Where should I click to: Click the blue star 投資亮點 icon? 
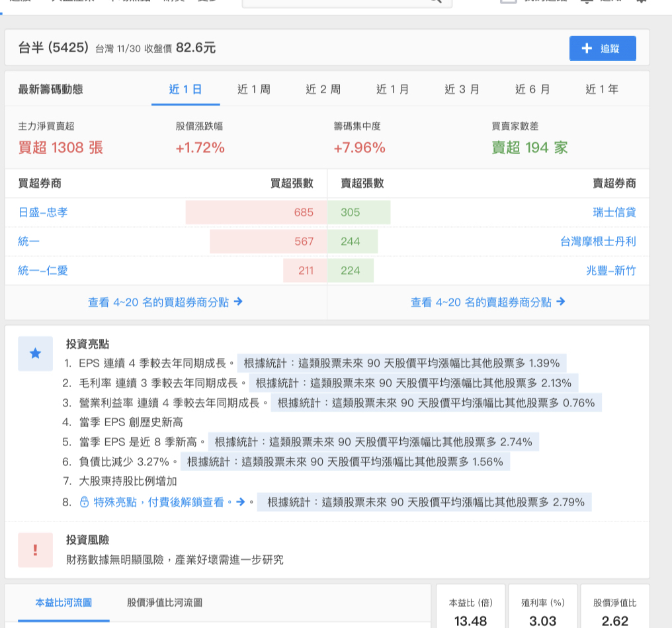(36, 353)
